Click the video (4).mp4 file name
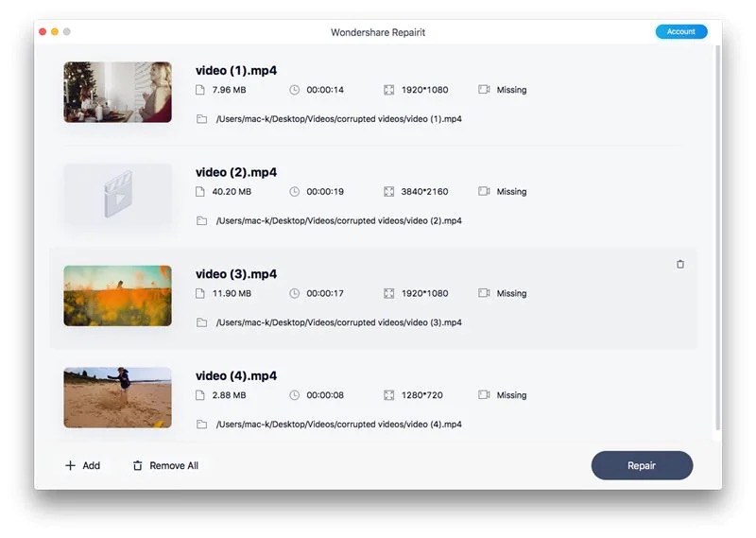Image resolution: width=756 pixels, height=538 pixels. pyautogui.click(x=236, y=376)
